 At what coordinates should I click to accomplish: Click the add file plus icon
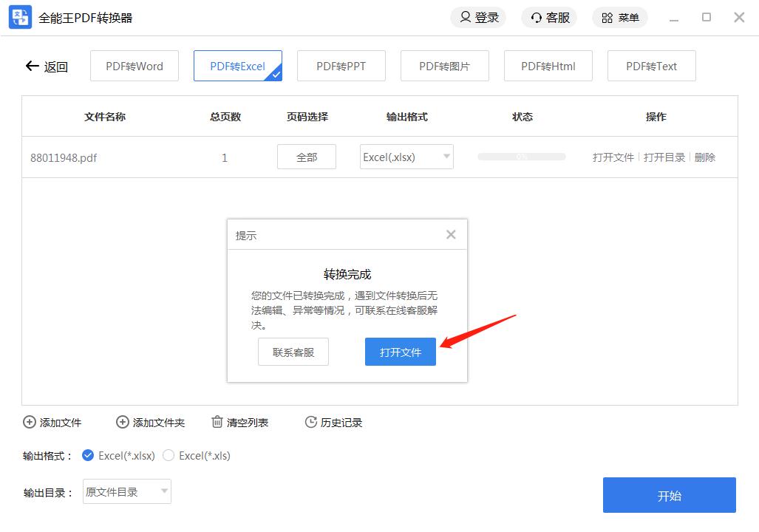[30, 423]
